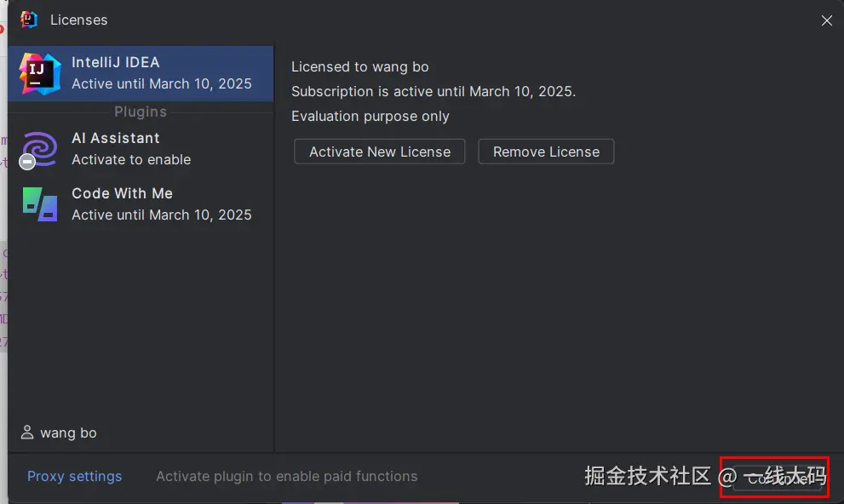Image resolution: width=844 pixels, height=504 pixels.
Task: Click the AI Assistant spiral icon
Action: [x=40, y=147]
